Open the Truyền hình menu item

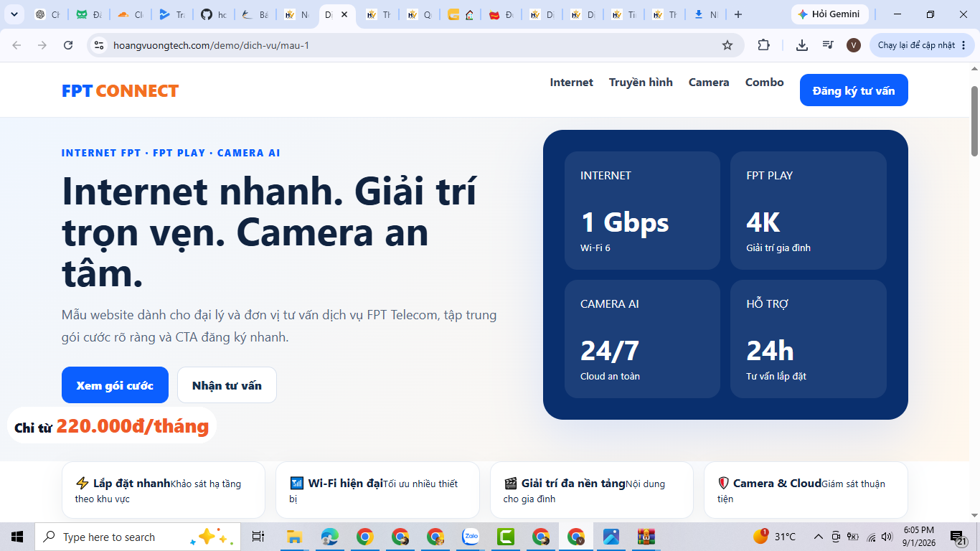(x=641, y=83)
